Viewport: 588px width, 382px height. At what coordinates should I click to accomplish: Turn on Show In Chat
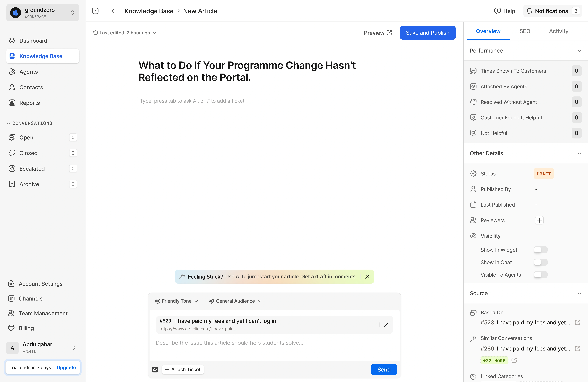(x=540, y=262)
